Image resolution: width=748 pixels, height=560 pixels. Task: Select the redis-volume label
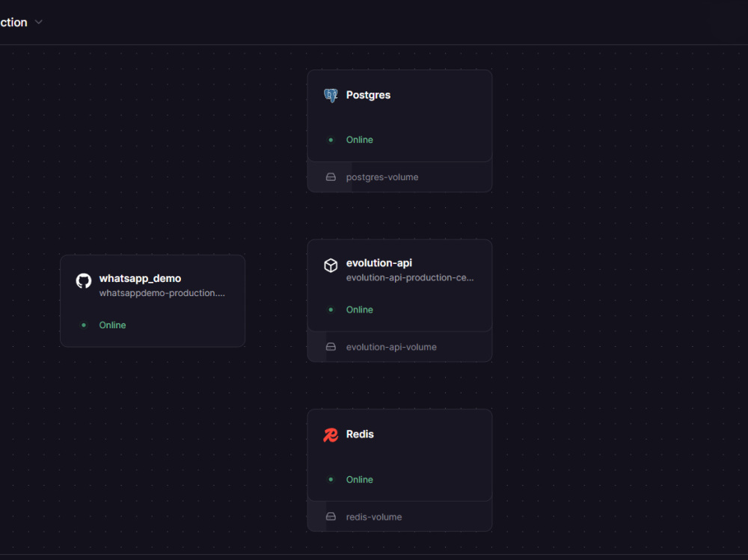[374, 517]
